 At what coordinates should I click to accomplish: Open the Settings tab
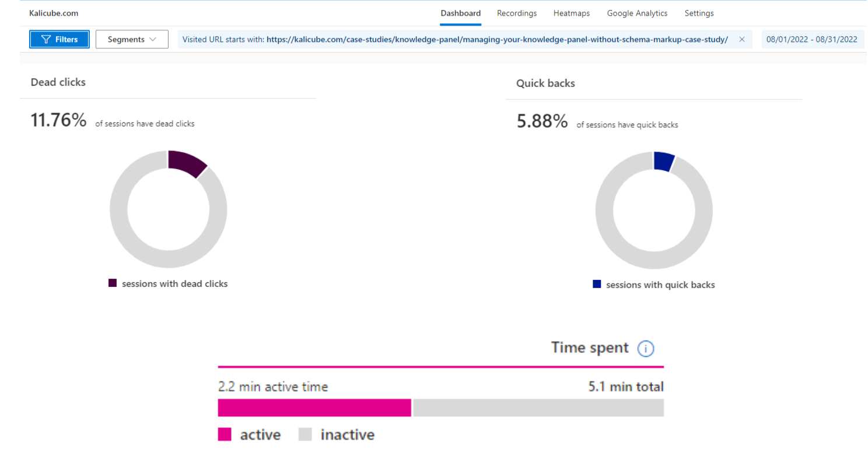click(699, 13)
